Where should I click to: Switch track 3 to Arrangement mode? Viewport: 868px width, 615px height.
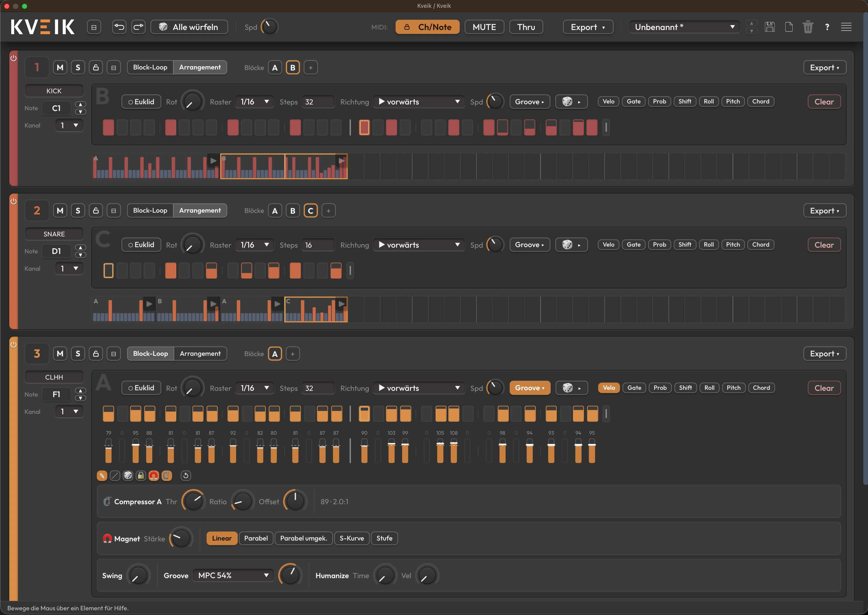tap(200, 354)
